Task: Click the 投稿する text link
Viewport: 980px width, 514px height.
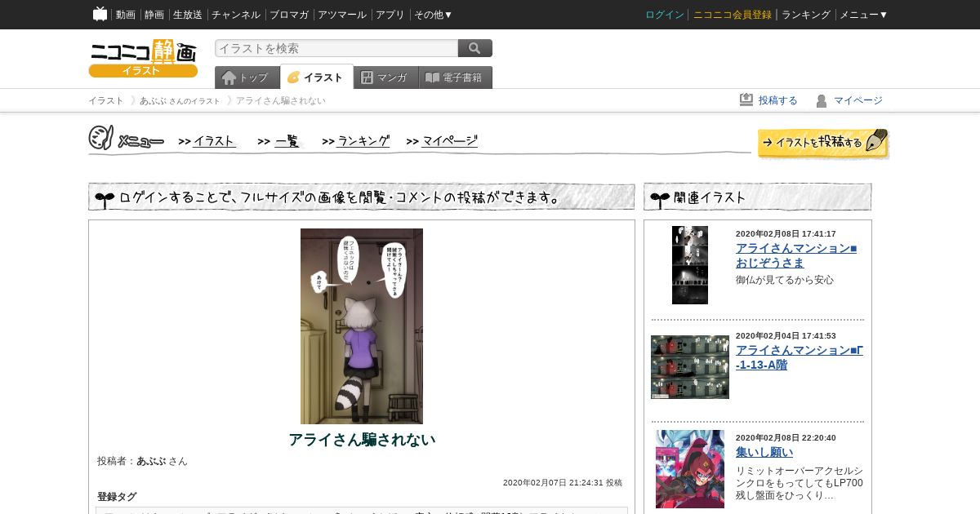Action: point(778,100)
